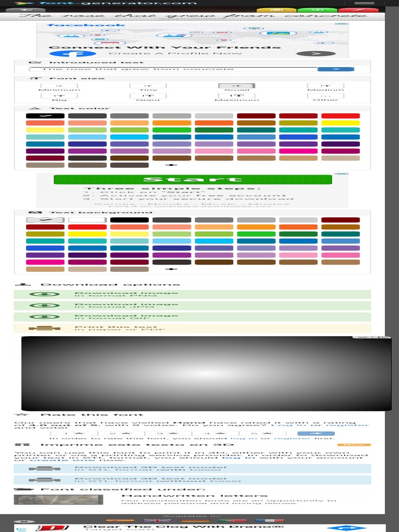Select Giant font size

tap(148, 96)
